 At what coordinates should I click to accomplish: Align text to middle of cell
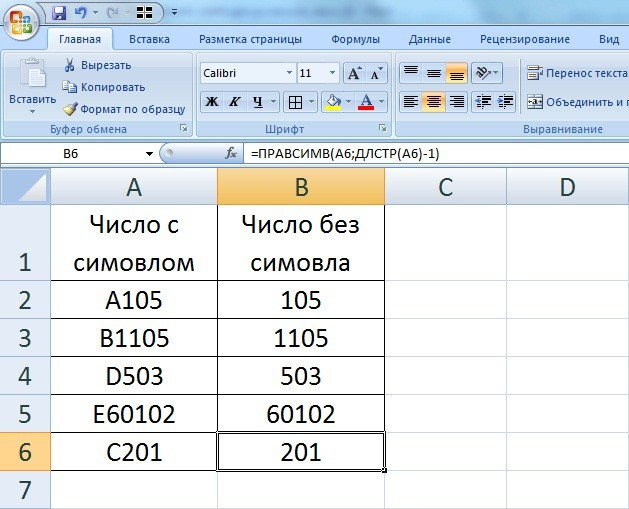[434, 73]
